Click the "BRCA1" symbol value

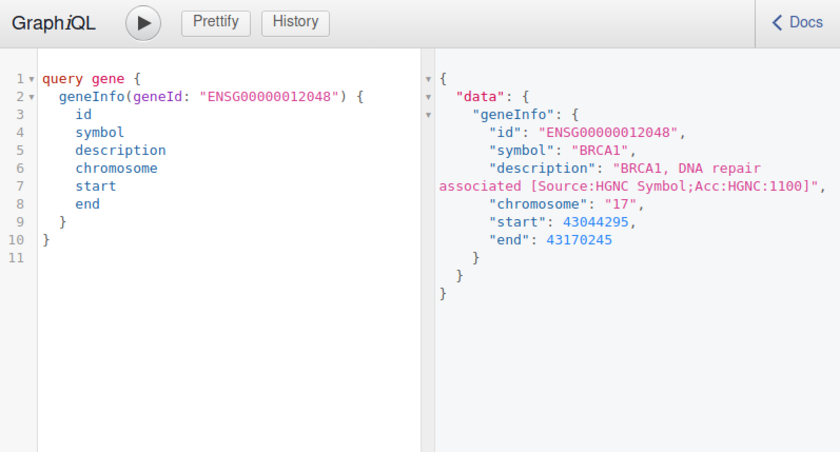[599, 150]
